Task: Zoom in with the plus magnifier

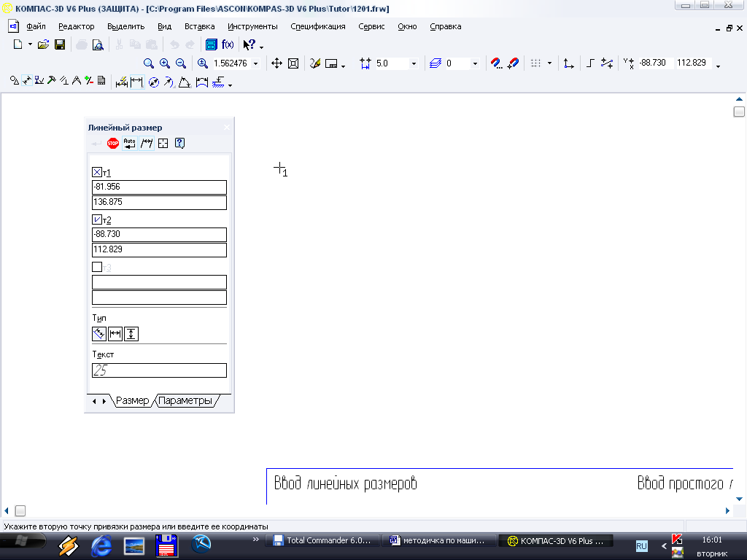Action: coord(165,63)
